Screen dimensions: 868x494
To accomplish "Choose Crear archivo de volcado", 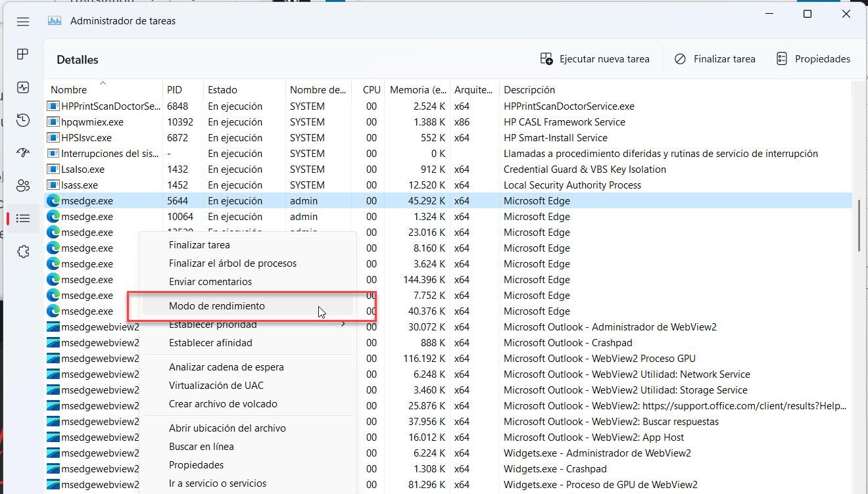I will tap(247, 404).
